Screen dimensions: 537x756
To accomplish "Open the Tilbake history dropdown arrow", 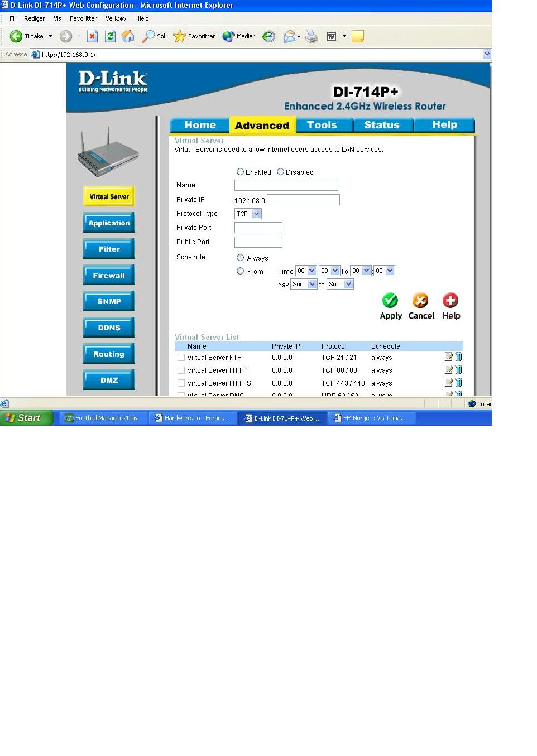I will 50,36.
